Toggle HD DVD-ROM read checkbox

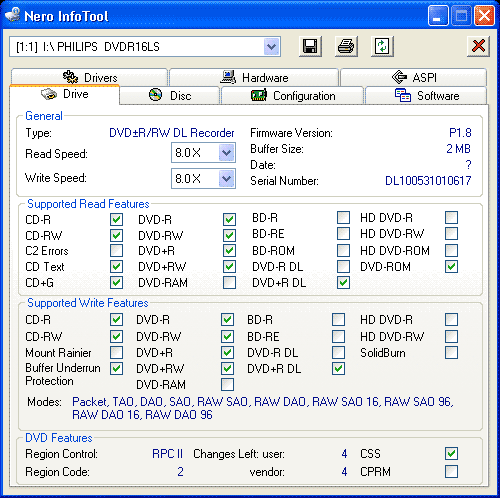click(451, 250)
